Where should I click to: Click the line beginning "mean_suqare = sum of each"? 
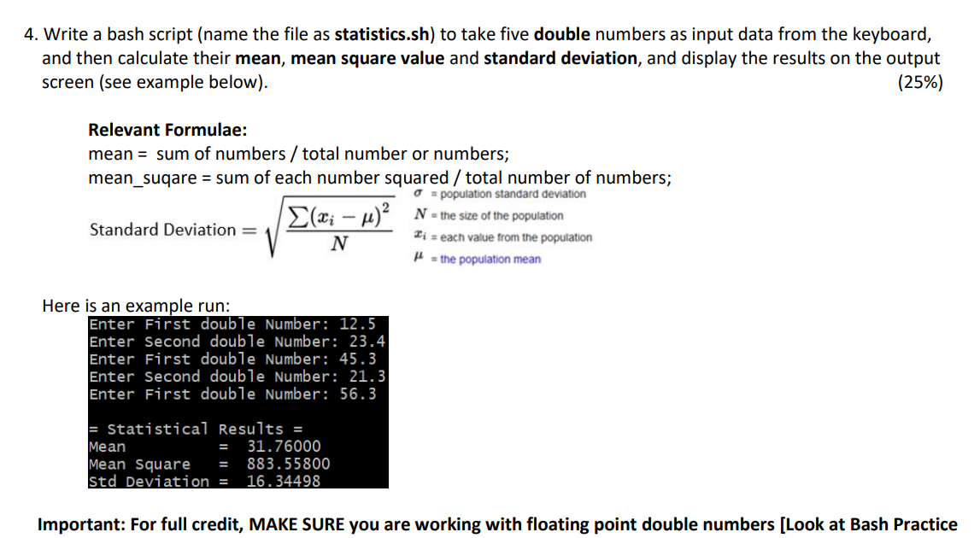tap(380, 178)
